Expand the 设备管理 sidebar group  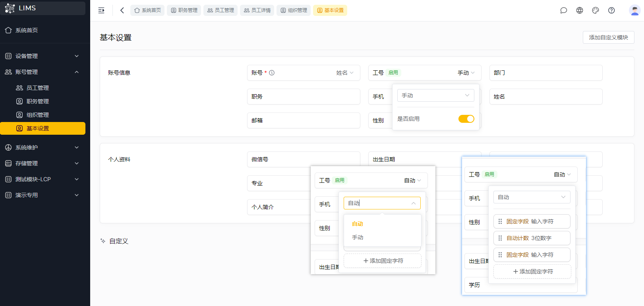tap(77, 56)
